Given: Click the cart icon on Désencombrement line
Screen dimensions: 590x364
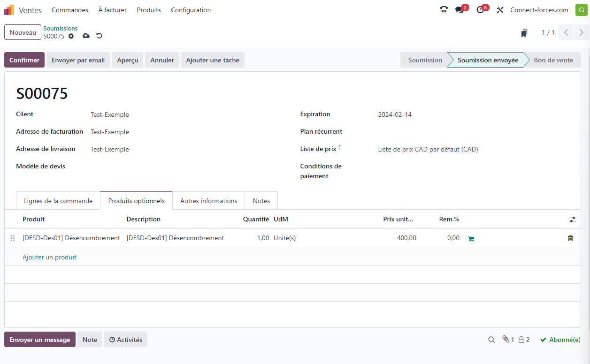Looking at the screenshot, I should pyautogui.click(x=471, y=239).
